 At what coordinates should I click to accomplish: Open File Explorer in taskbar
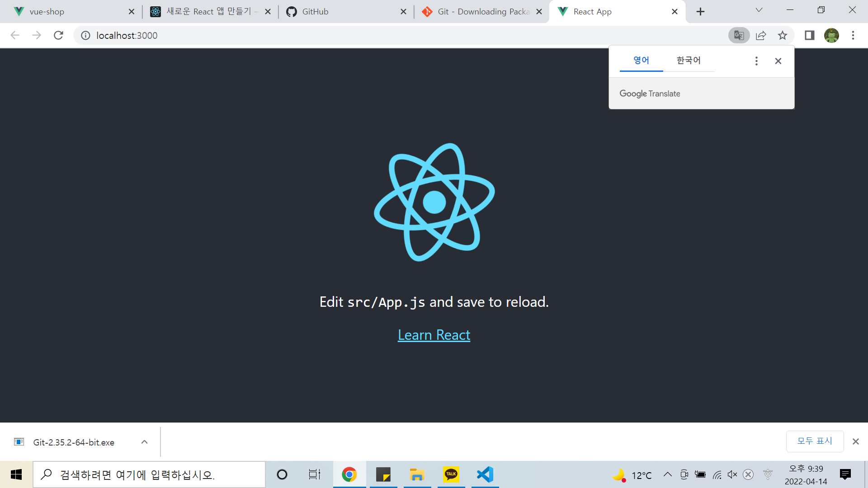pyautogui.click(x=417, y=474)
